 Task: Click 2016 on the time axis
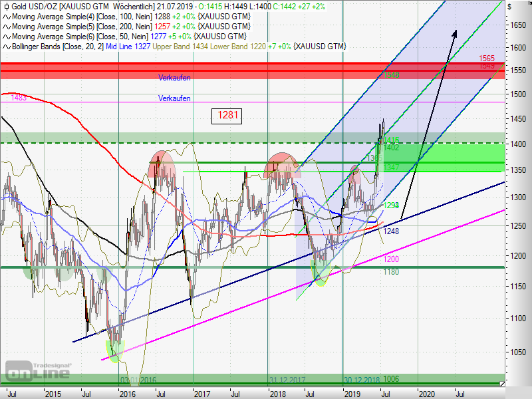[x=128, y=394]
